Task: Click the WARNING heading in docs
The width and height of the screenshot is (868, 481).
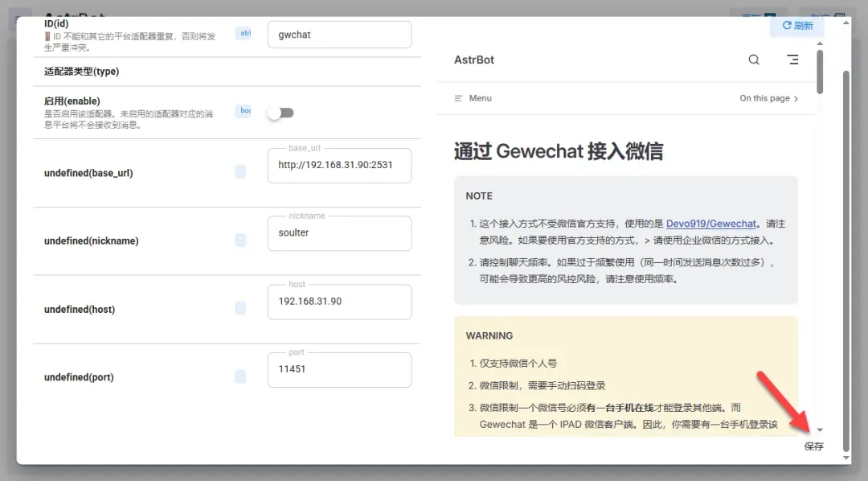Action: (489, 335)
